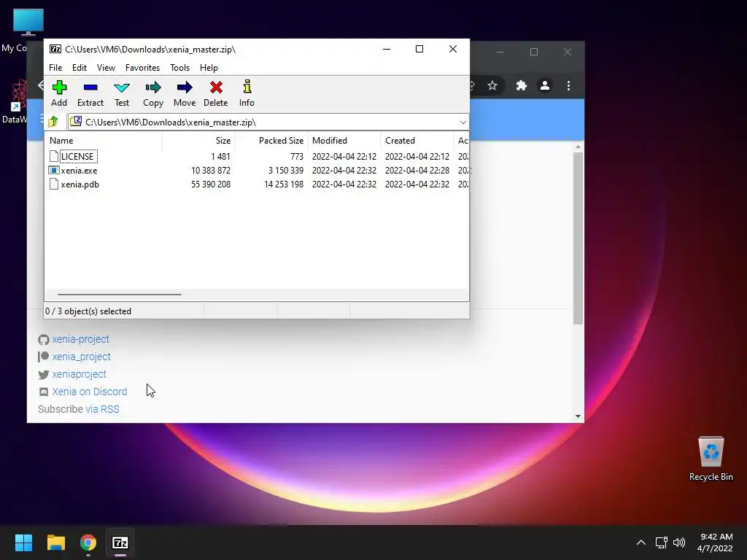The height and width of the screenshot is (560, 747).
Task: Click the Chrome page vertical scrollbar thumb
Action: 578,238
